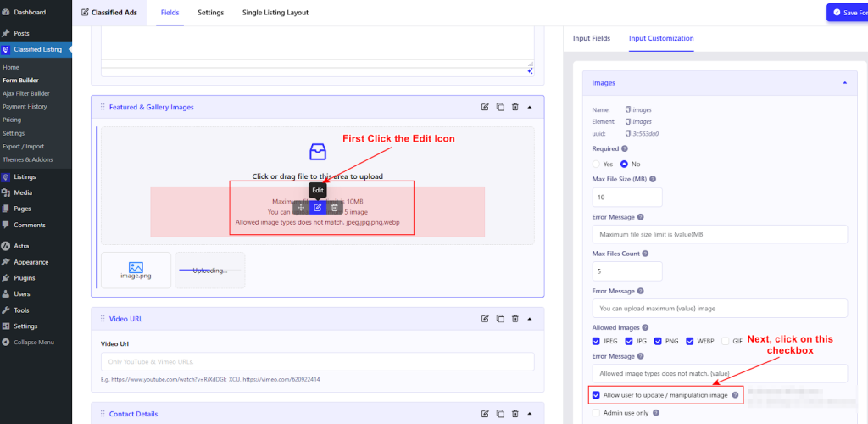The width and height of the screenshot is (868, 424).
Task: Click the Users icon in sidebar
Action: tap(6, 294)
